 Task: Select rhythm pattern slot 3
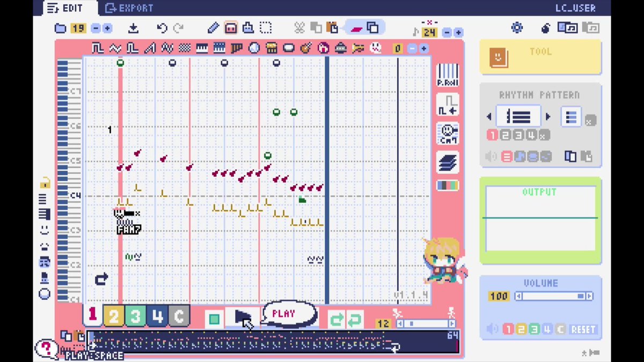pyautogui.click(x=518, y=135)
